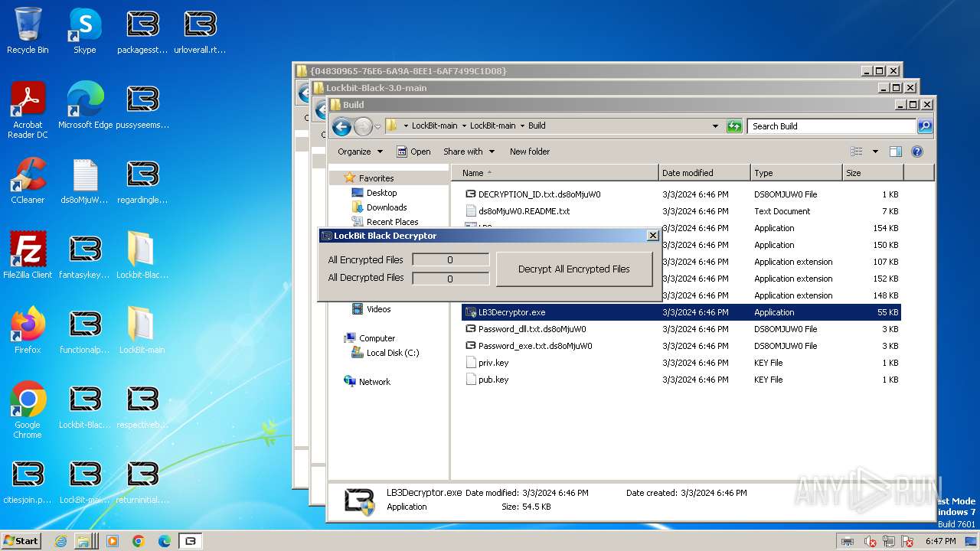This screenshot has width=980, height=551.
Task: Sort by the Date modified column header
Action: [x=704, y=173]
